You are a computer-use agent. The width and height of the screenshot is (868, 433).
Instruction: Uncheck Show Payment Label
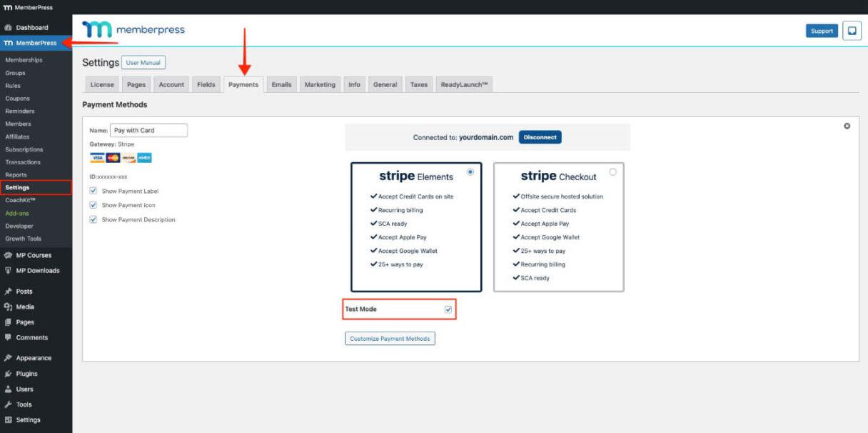(94, 191)
